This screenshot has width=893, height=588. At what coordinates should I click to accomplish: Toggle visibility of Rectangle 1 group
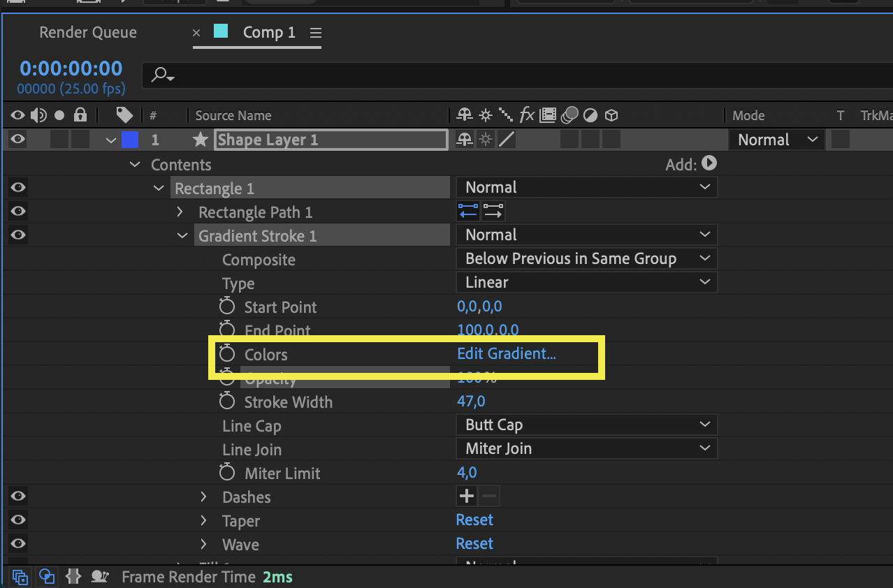tap(17, 187)
